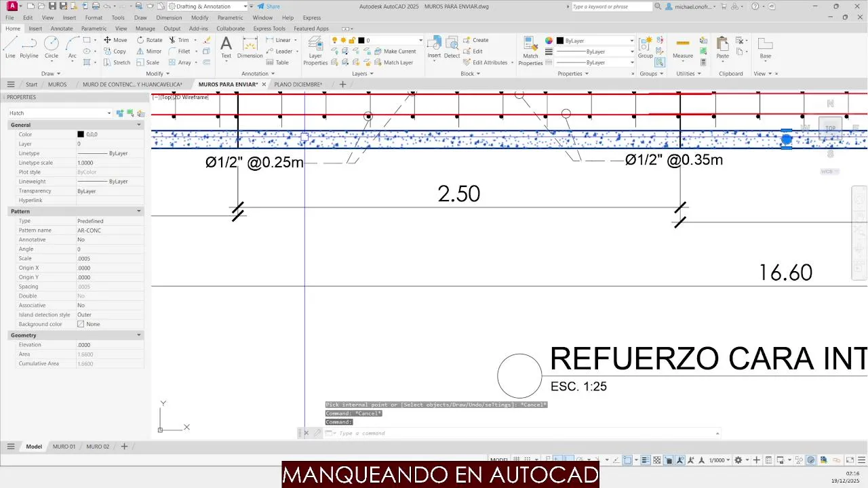Viewport: 868px width, 488px height.
Task: Click the Share button
Action: [x=269, y=6]
